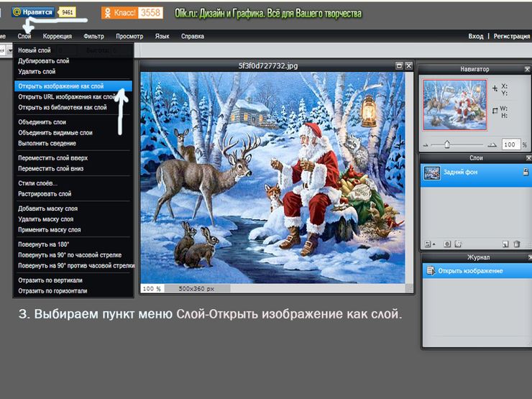Select Открыть из библиотеки как слой
Viewport: 532px width, 399px height.
click(x=73, y=107)
